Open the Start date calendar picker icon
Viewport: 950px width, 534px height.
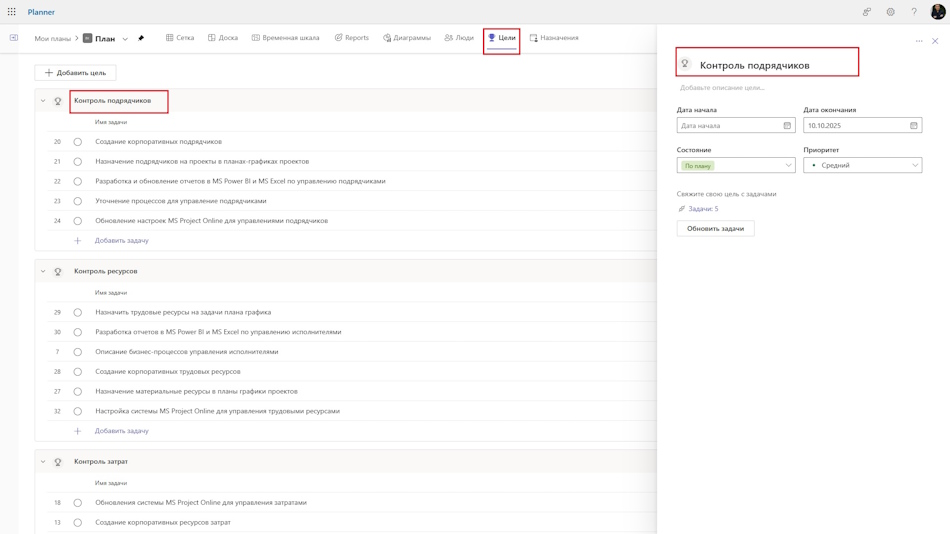pyautogui.click(x=787, y=125)
